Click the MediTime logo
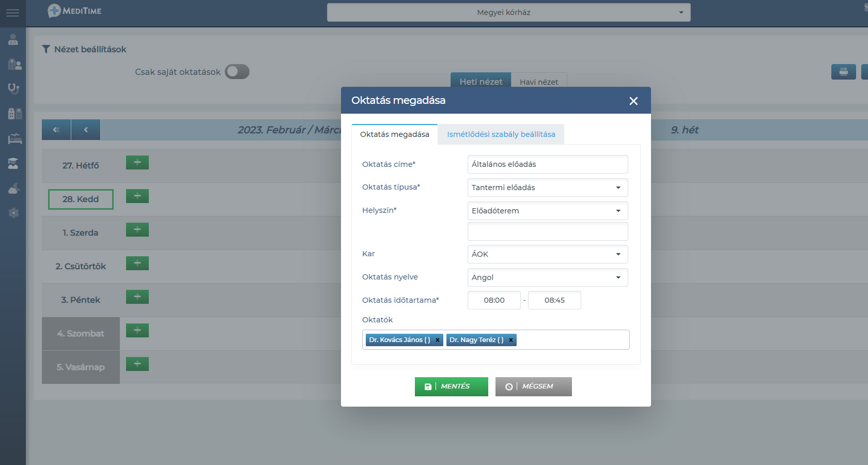This screenshot has width=868, height=465. pos(74,11)
